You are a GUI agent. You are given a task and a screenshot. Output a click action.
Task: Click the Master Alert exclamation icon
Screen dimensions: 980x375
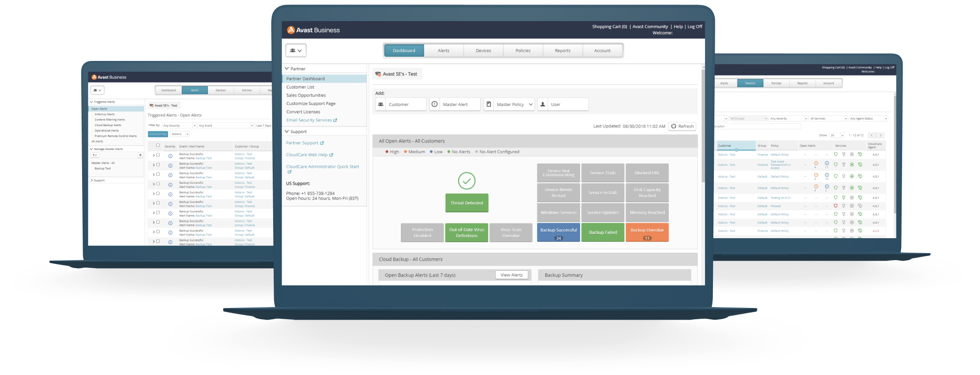tap(435, 105)
